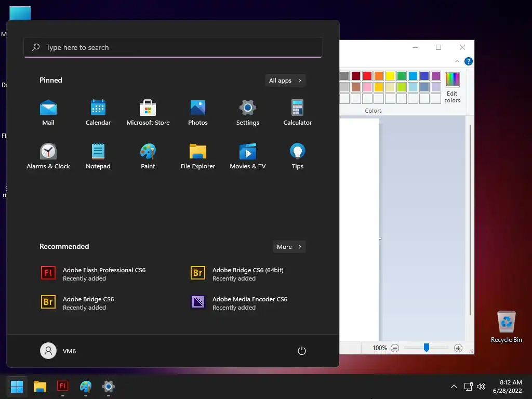Launch Notepad from pinned apps
Screen dimensions: 532x399
pyautogui.click(x=98, y=156)
